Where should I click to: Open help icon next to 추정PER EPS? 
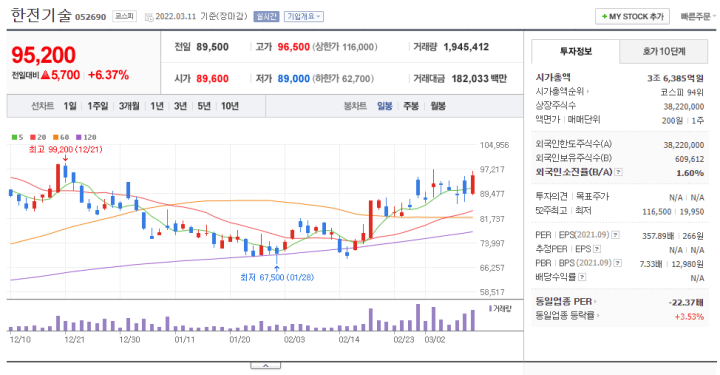[597, 249]
